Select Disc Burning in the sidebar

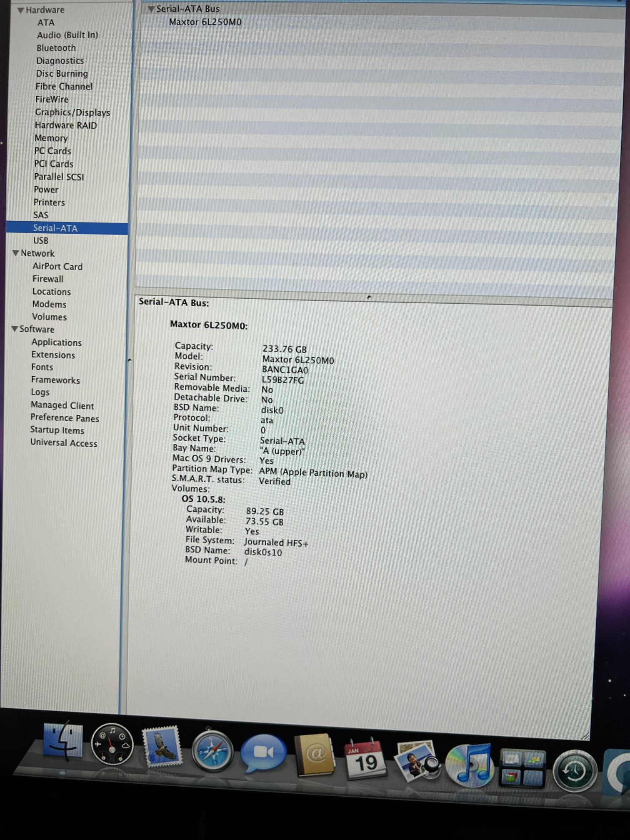pos(62,74)
